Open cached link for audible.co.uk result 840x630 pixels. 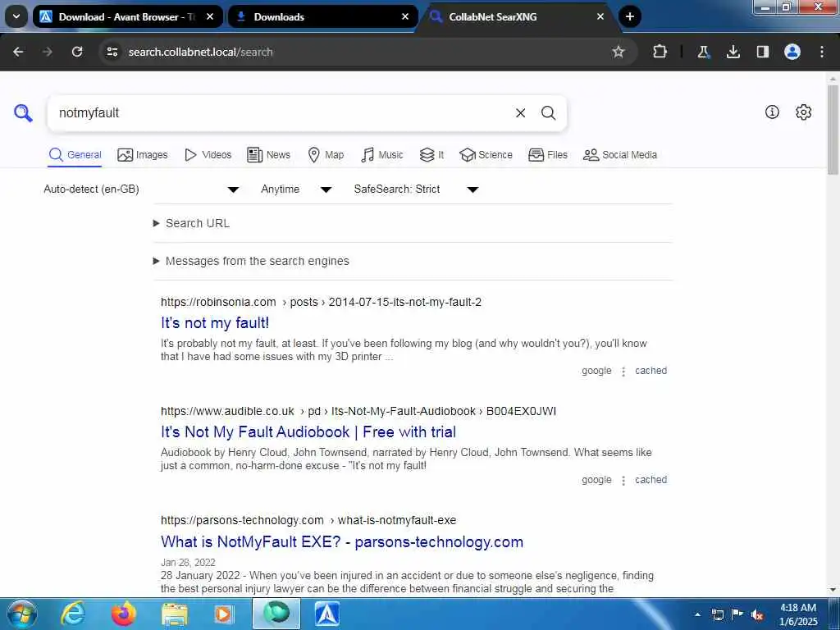click(651, 480)
